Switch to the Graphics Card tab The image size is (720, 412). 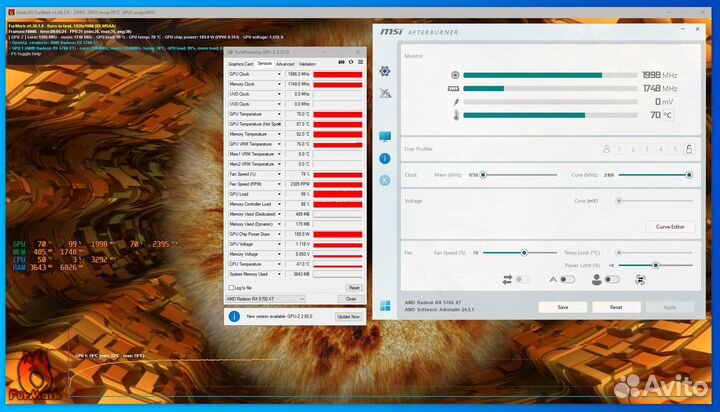(x=241, y=63)
